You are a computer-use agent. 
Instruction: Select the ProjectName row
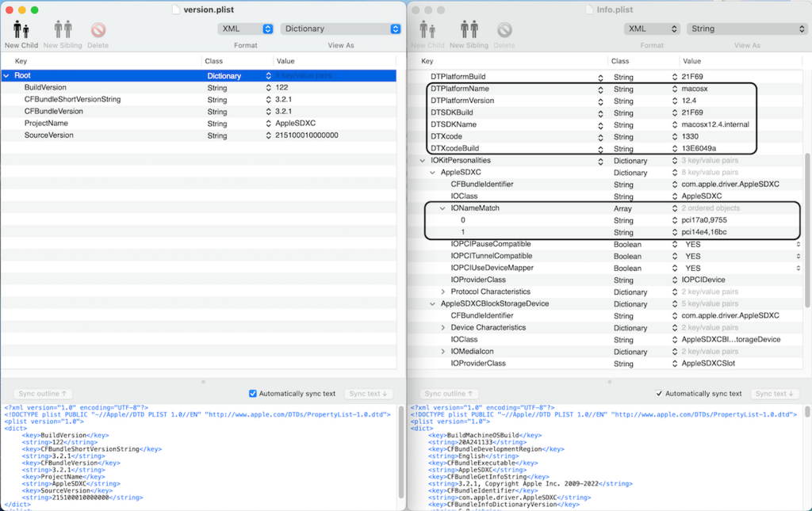pyautogui.click(x=44, y=124)
